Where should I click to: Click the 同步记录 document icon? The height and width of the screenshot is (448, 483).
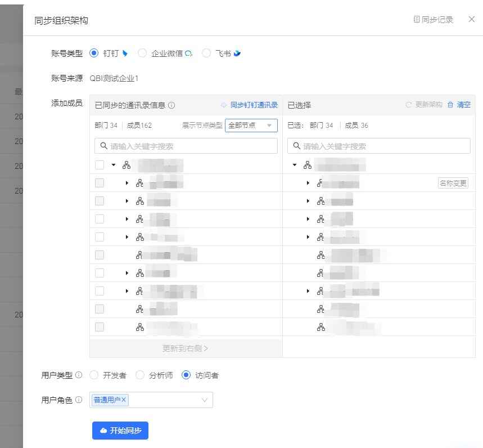coord(417,20)
